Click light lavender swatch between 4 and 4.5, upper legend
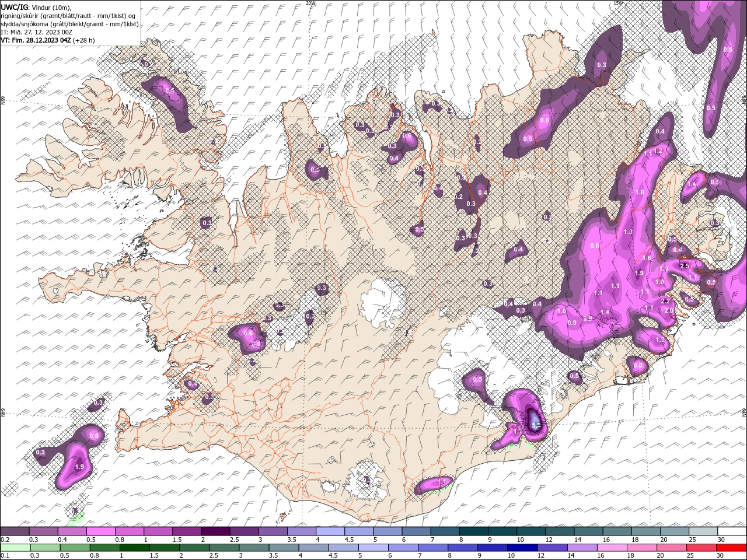Screen dimensions: 747x560 click(x=330, y=530)
